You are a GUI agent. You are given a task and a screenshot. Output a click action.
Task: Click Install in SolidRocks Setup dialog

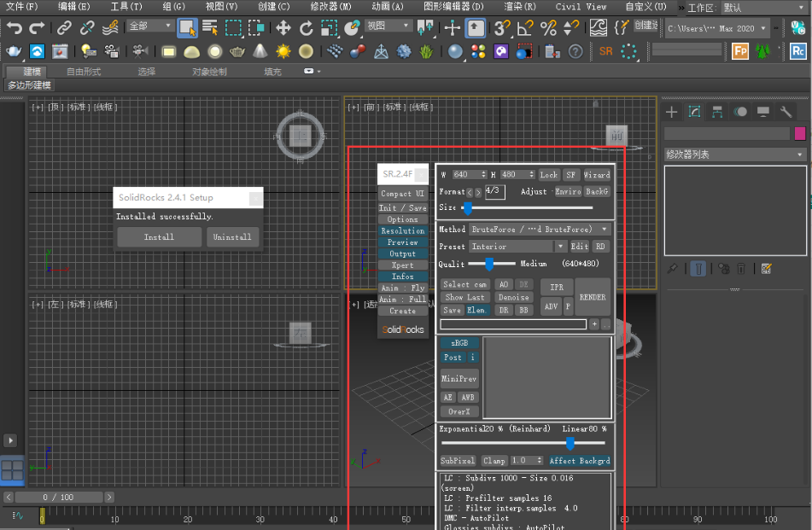pyautogui.click(x=159, y=237)
